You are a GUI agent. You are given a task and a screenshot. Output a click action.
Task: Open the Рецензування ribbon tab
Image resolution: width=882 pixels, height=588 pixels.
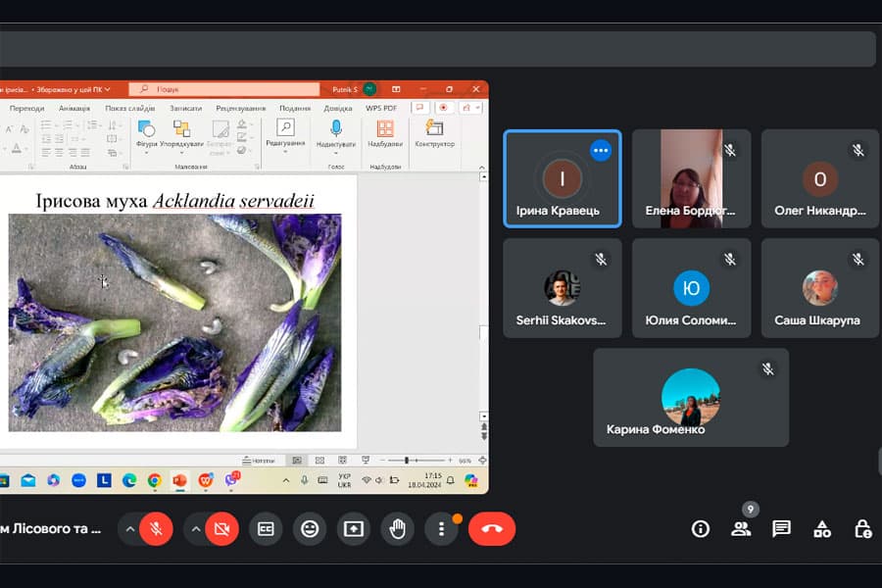[x=241, y=108]
